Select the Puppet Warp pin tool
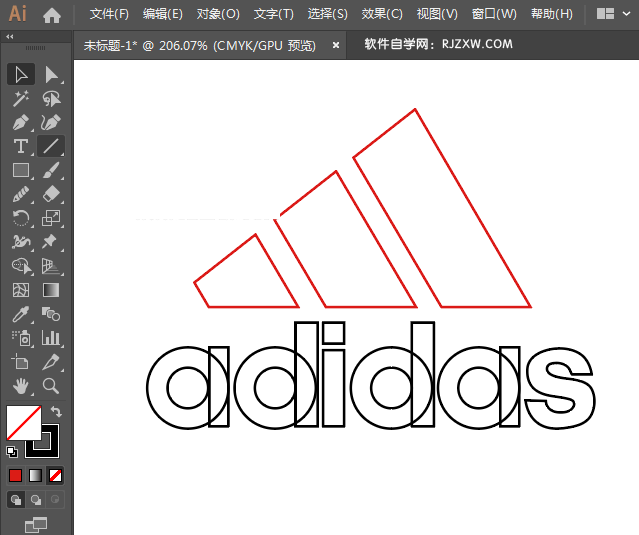The image size is (639, 535). (51, 242)
